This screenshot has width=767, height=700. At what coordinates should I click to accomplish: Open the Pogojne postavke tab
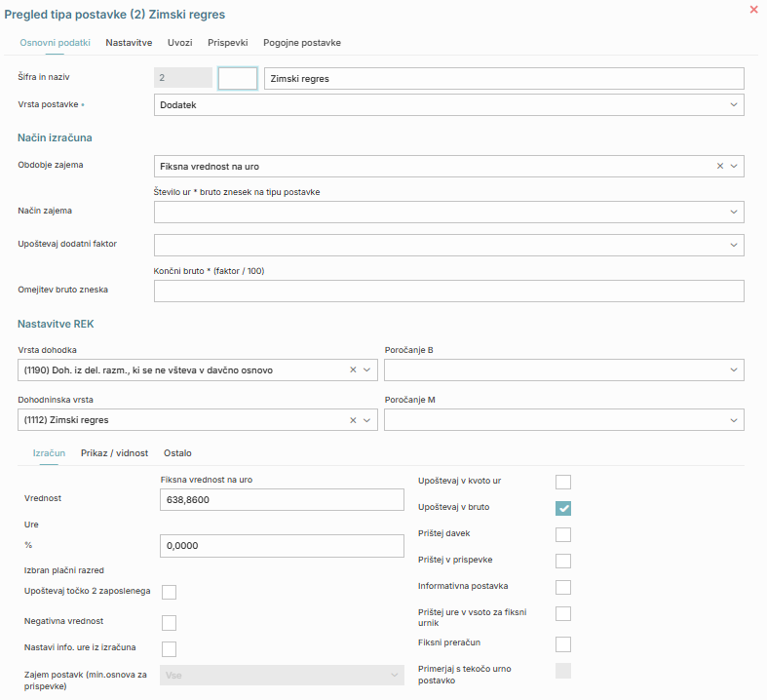302,43
